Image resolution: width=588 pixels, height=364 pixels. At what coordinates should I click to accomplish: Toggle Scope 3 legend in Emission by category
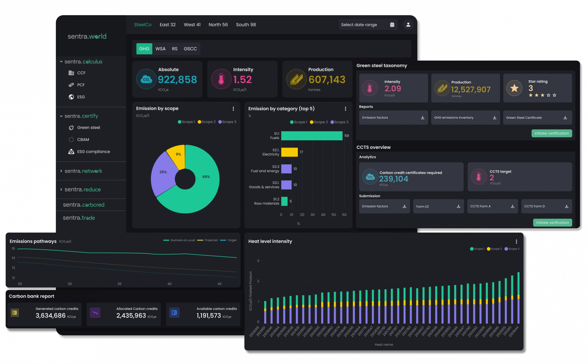tap(339, 122)
